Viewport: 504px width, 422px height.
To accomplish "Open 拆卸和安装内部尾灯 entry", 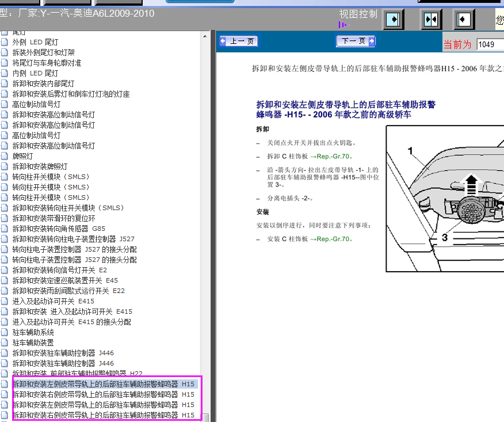I will [43, 83].
